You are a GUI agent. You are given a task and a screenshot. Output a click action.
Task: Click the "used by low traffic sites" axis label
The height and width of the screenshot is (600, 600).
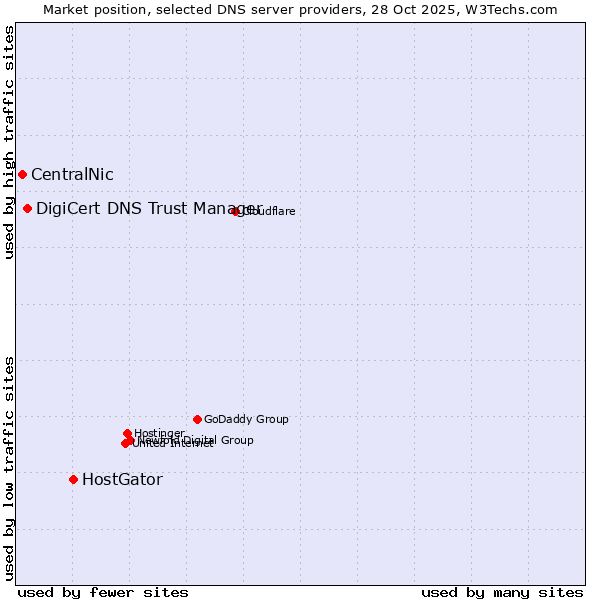pos(9,468)
